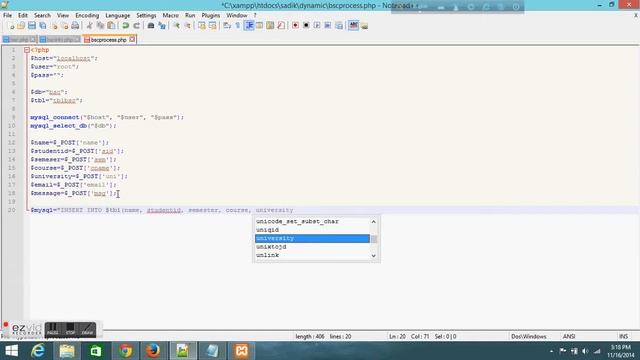Open Google Chrome from the taskbar

point(125,351)
